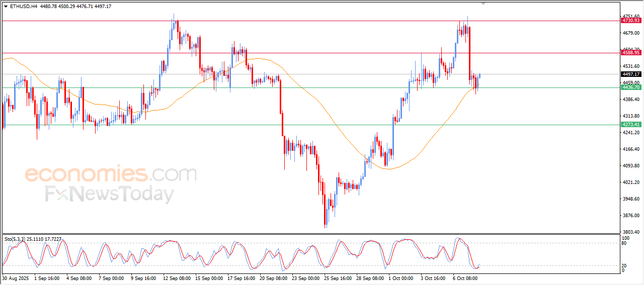Click the gray chart shift triangle marker
The width and height of the screenshot is (644, 285).
[484, 4]
